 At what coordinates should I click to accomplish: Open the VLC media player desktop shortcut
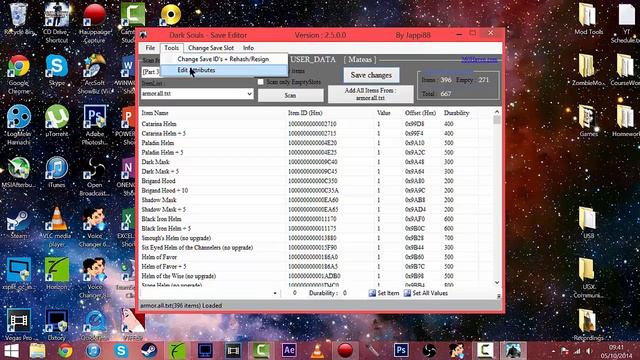57,227
